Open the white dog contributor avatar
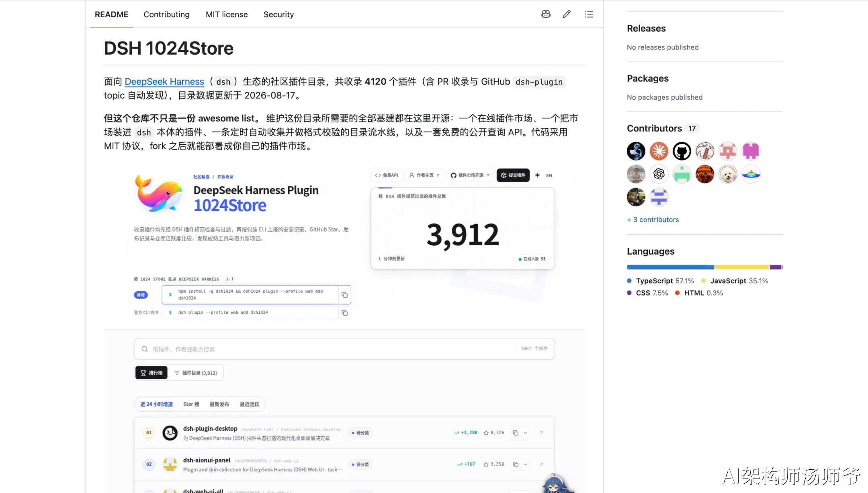Image resolution: width=868 pixels, height=493 pixels. (728, 174)
